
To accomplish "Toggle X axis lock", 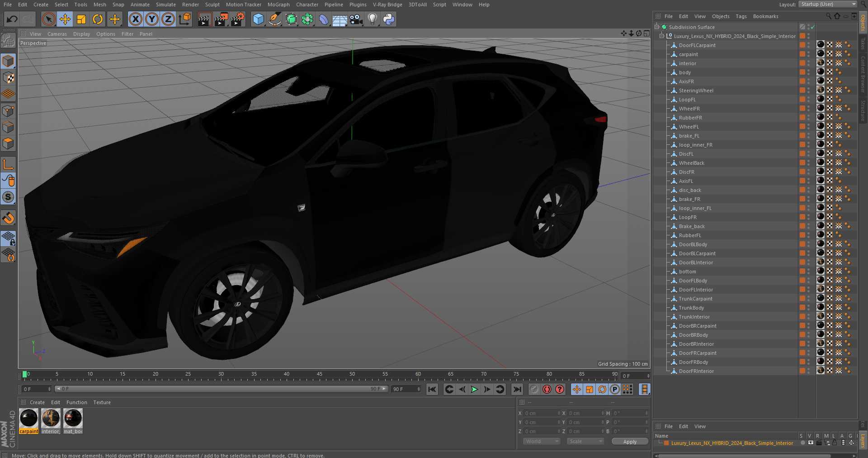I will [x=135, y=19].
